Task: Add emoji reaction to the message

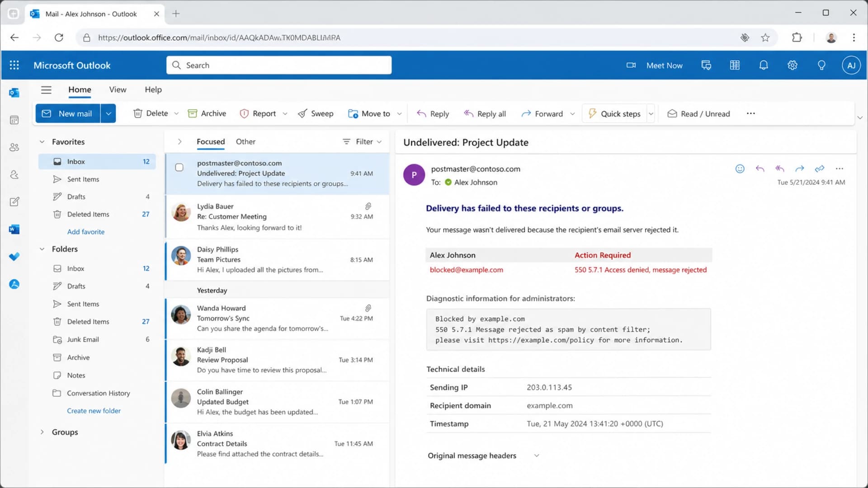Action: pos(740,169)
